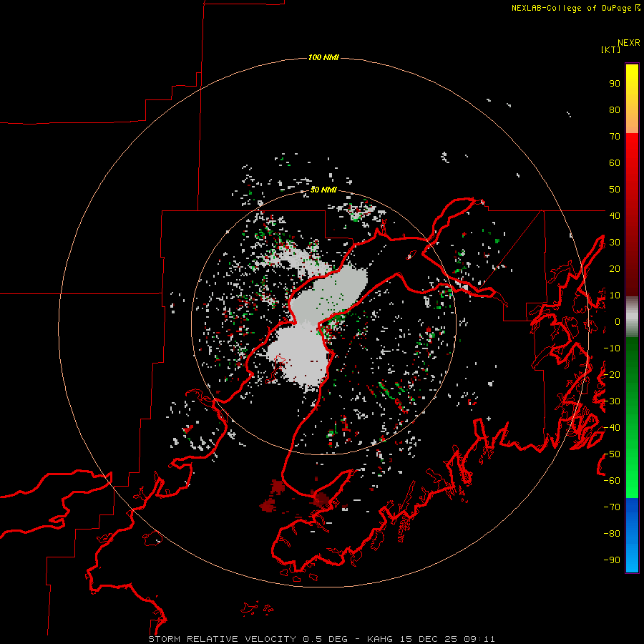
Task: Click the -60 knot scale label
Action: 612,481
